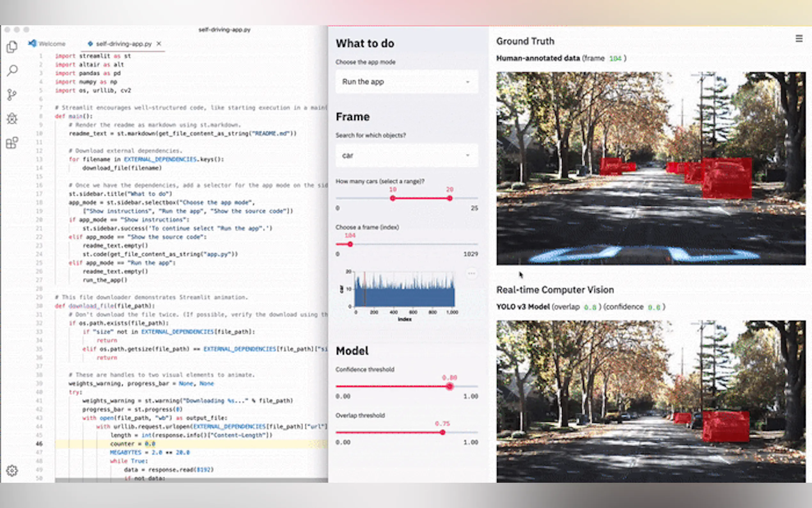Screen dimensions: 812x508
Task: Open the Run and Debug bug icon
Action: coord(12,119)
